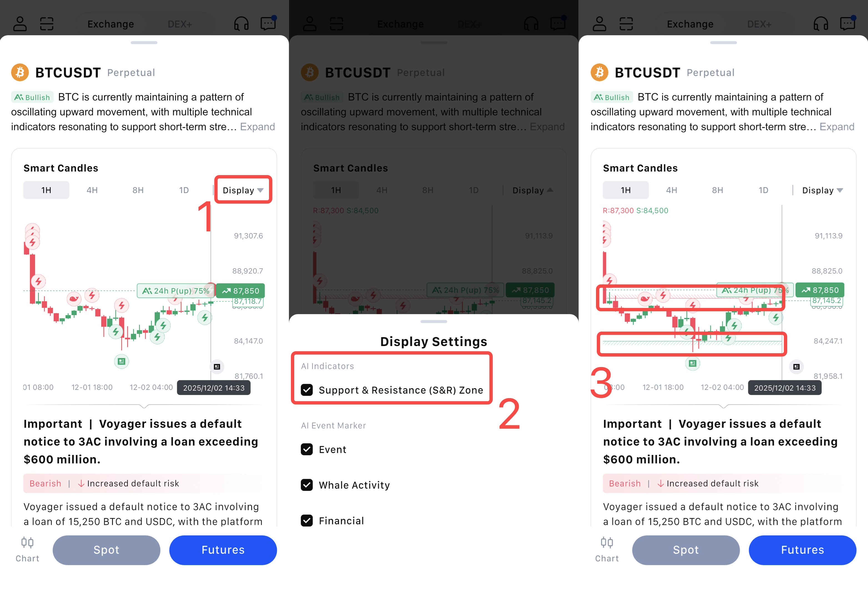Open headset support icon in right panel
868x599 pixels.
[x=821, y=24]
